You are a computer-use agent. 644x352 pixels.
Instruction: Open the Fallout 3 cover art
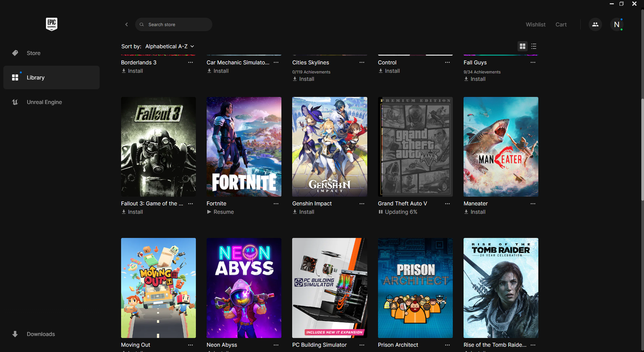pos(158,147)
